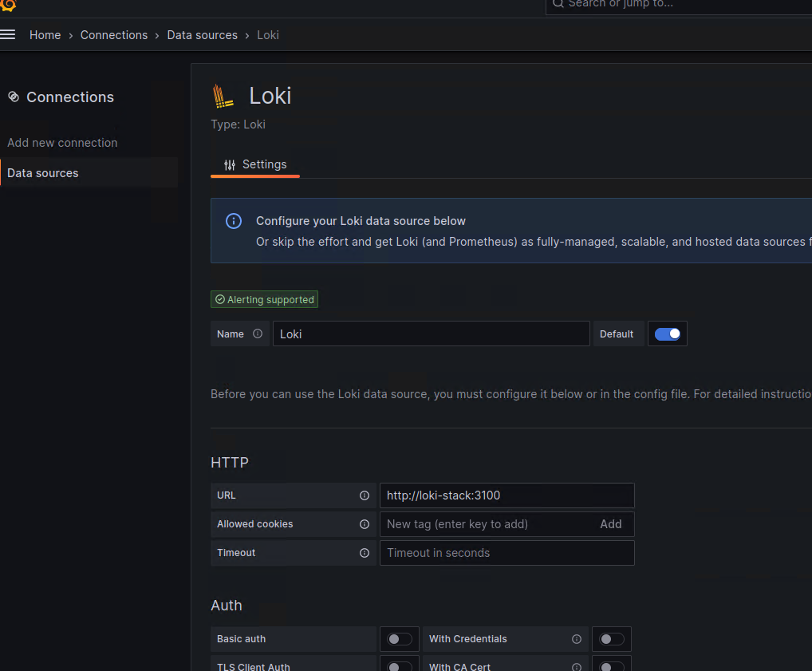Click the info icon in the blue banner

pos(234,221)
